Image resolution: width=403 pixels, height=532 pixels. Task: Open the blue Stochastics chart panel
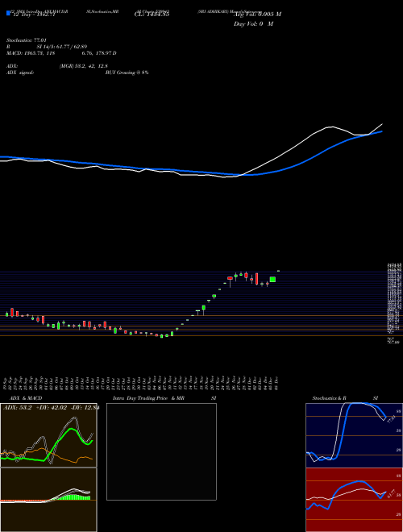(x=354, y=435)
